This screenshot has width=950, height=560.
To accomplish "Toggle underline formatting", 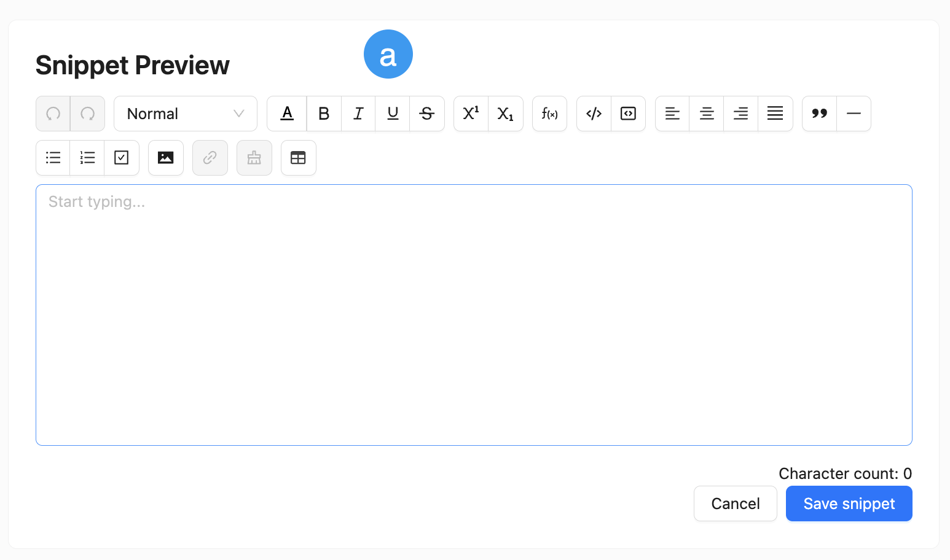I will tap(393, 114).
